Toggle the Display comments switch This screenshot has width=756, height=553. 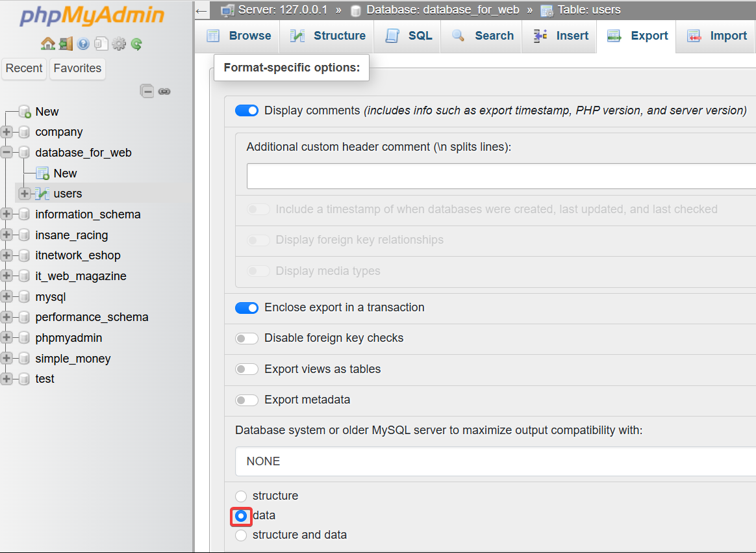247,110
